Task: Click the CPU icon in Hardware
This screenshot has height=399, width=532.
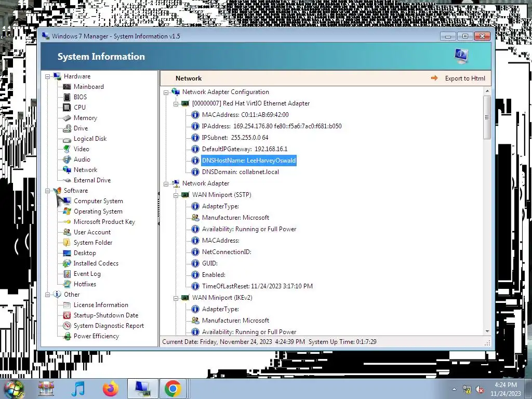Action: click(67, 108)
